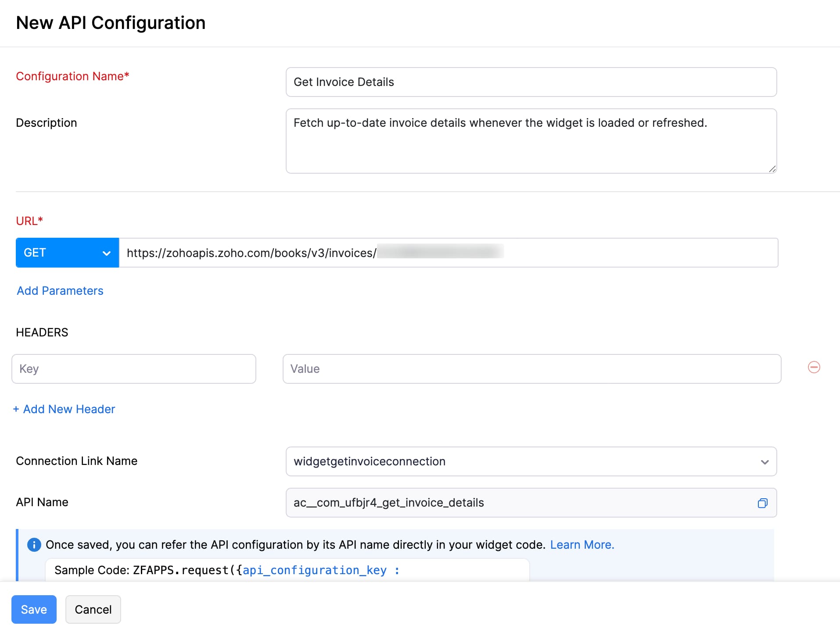The height and width of the screenshot is (636, 840).
Task: Save the new API configuration
Action: click(34, 609)
